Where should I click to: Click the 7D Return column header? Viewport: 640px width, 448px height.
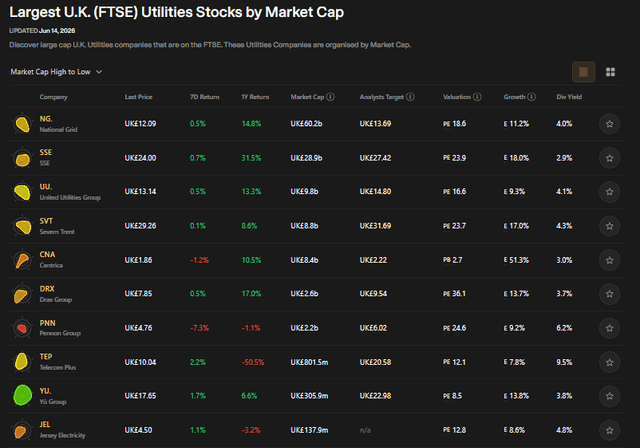click(204, 97)
